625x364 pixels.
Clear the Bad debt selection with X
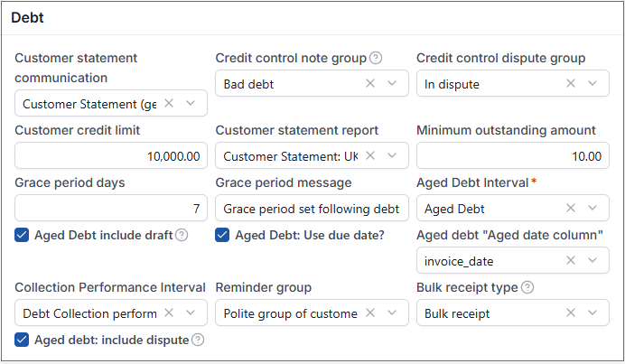point(370,83)
